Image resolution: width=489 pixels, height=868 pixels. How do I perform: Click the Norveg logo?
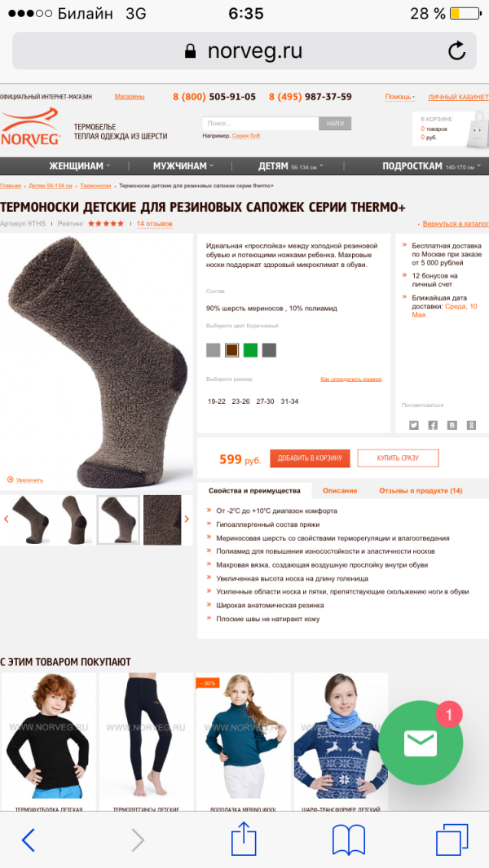(30, 127)
